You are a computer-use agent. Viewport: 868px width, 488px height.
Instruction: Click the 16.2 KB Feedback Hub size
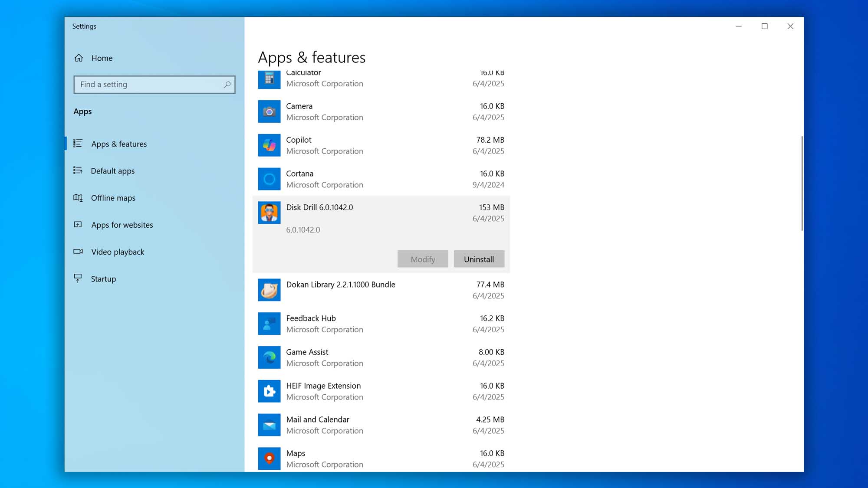coord(492,318)
